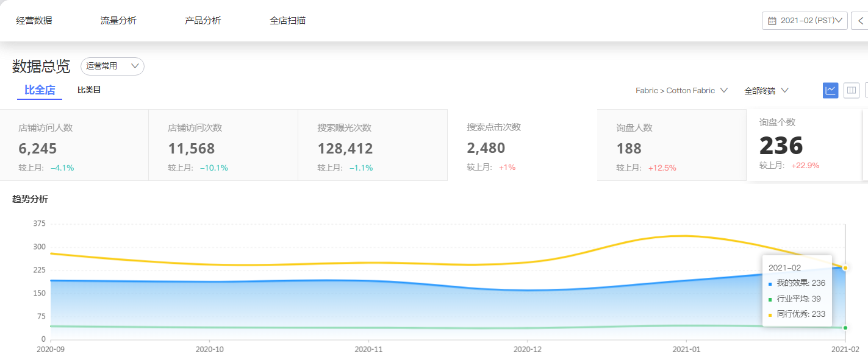Select the 询盘人数 metric card
Screen dimensions: 868x357
(x=671, y=146)
